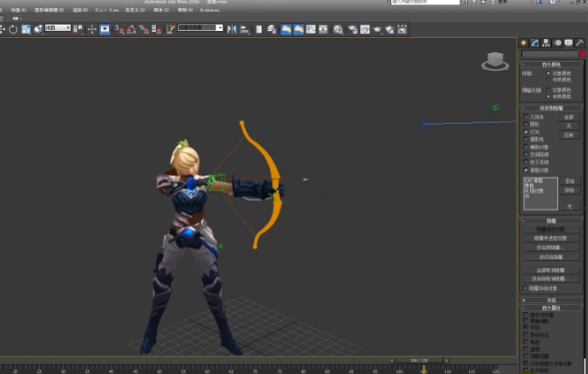Toggle Keyboard Shortcut Override icon
This screenshot has height=374, width=588.
[105, 29]
